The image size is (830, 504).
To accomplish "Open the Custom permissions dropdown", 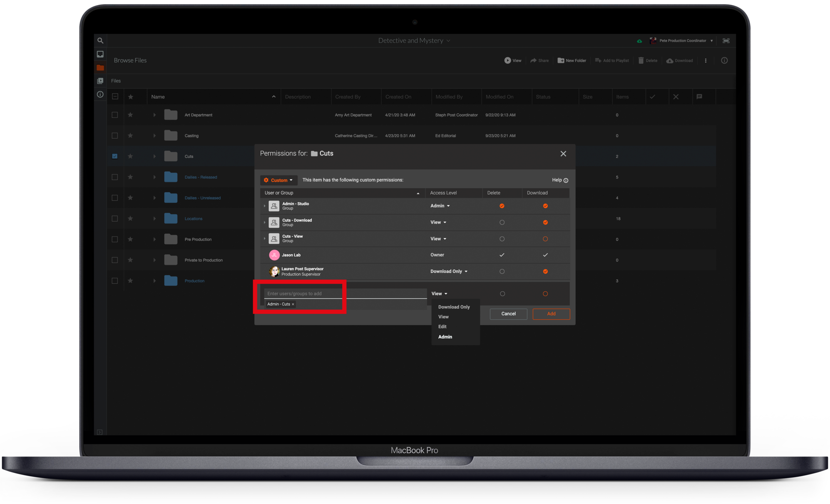I will (278, 180).
